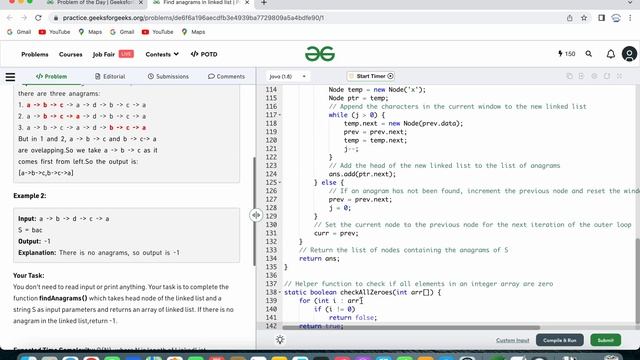Open the browser side panel icon
The image size is (640, 360).
coord(601,18)
